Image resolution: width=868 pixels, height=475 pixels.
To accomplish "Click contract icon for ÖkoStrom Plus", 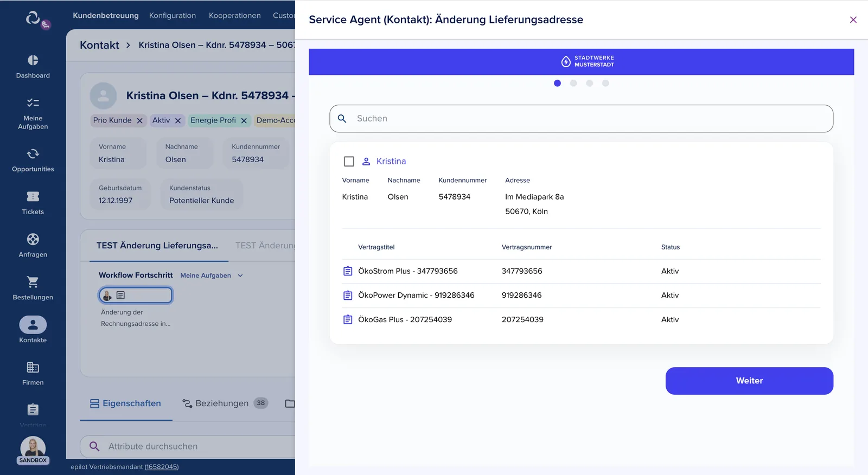I will (x=348, y=271).
